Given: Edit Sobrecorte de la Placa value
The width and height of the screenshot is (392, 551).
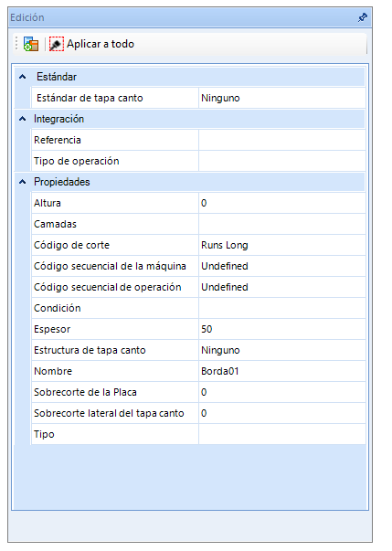Looking at the screenshot, I should pos(282,392).
